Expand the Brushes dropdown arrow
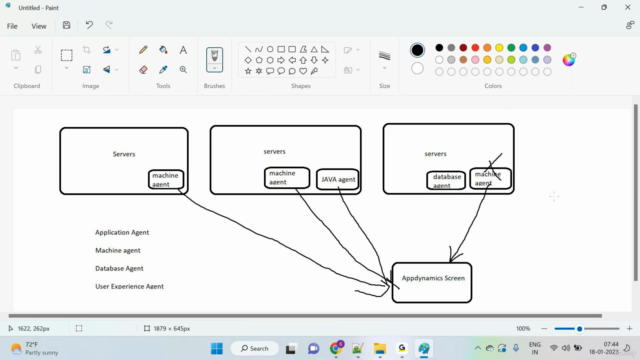The height and width of the screenshot is (360, 640). [x=214, y=68]
